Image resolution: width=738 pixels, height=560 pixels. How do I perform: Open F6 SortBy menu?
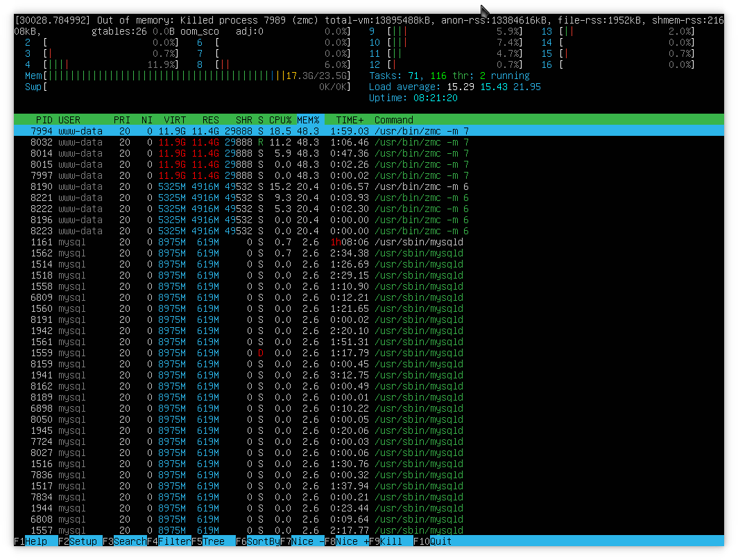point(257,541)
